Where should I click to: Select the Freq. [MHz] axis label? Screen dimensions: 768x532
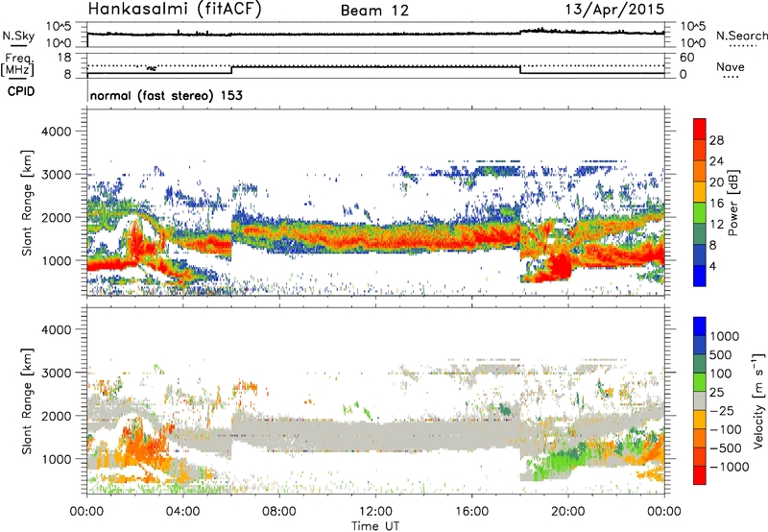[17, 65]
